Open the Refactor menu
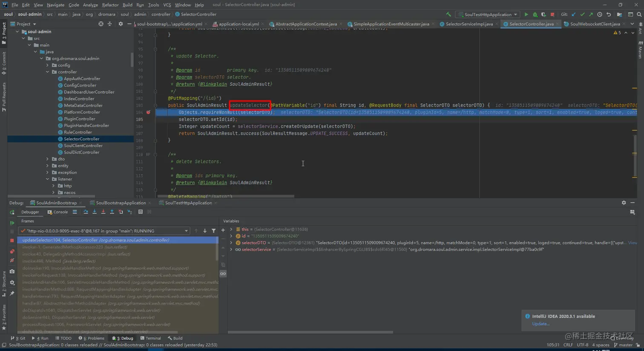 [110, 5]
